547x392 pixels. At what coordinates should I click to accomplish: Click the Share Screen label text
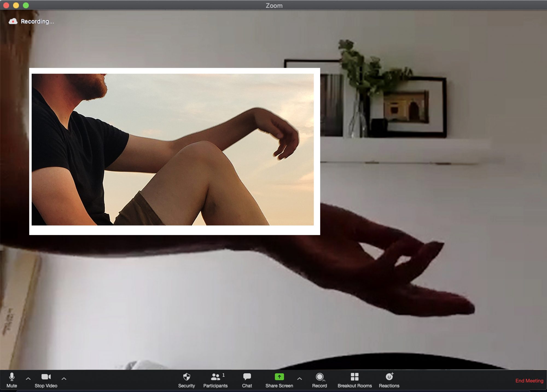point(279,386)
